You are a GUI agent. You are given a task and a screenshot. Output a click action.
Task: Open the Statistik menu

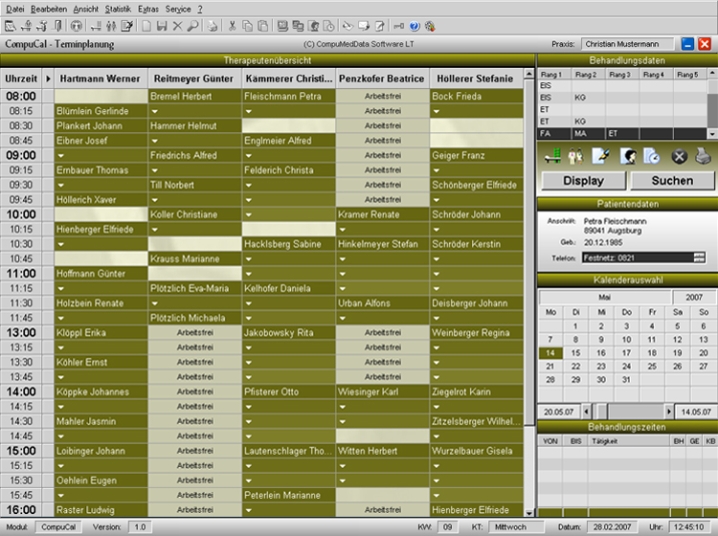118,8
